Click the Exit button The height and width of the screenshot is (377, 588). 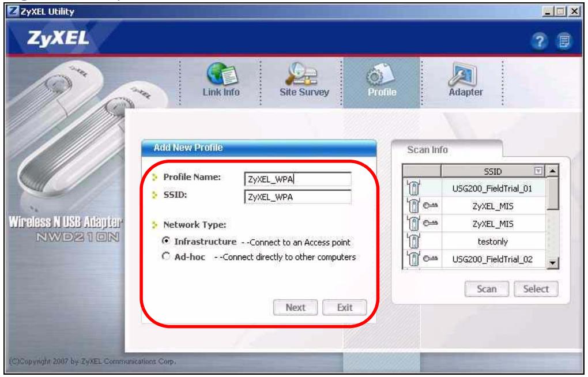[x=344, y=308]
